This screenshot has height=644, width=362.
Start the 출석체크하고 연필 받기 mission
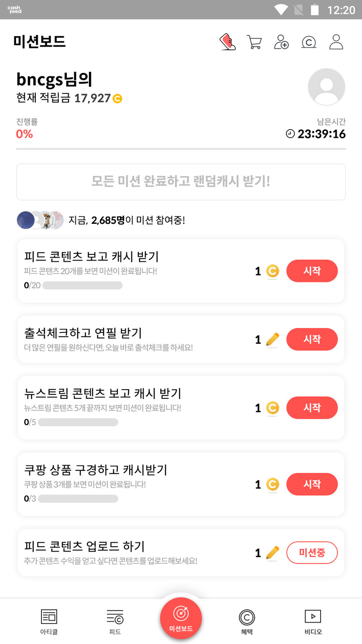coord(312,339)
